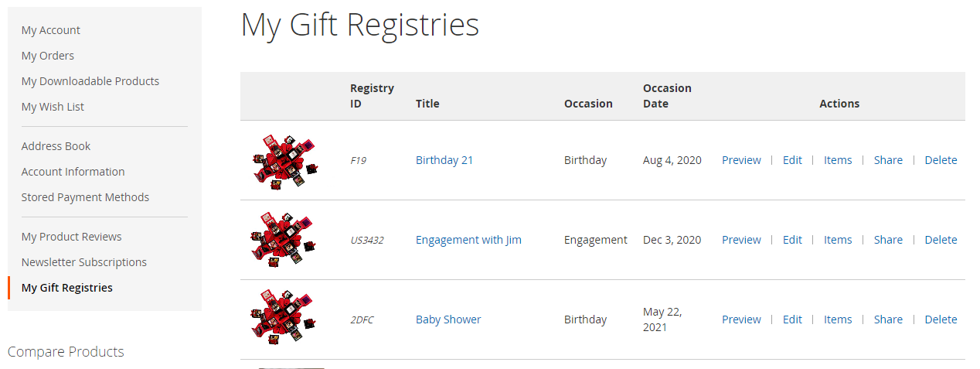The image size is (980, 369).
Task: Click the Birthday 21 registry thumbnail image
Action: [285, 161]
